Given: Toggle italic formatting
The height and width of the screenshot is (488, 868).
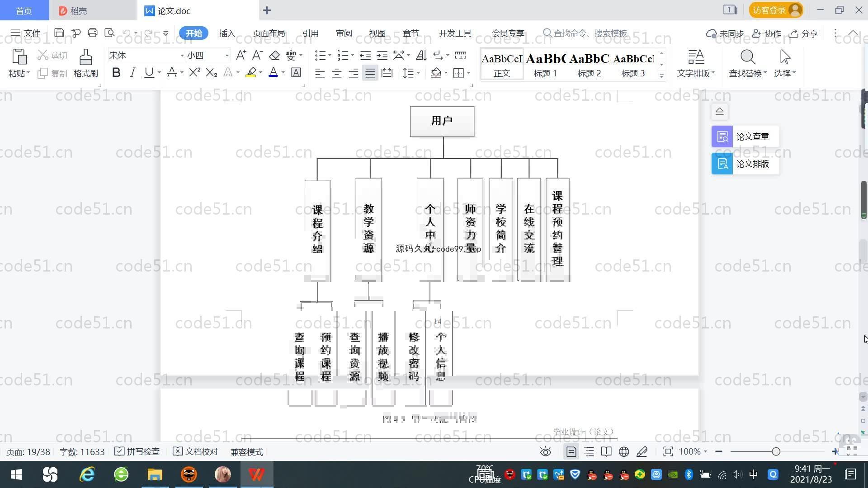Looking at the screenshot, I should (x=132, y=72).
